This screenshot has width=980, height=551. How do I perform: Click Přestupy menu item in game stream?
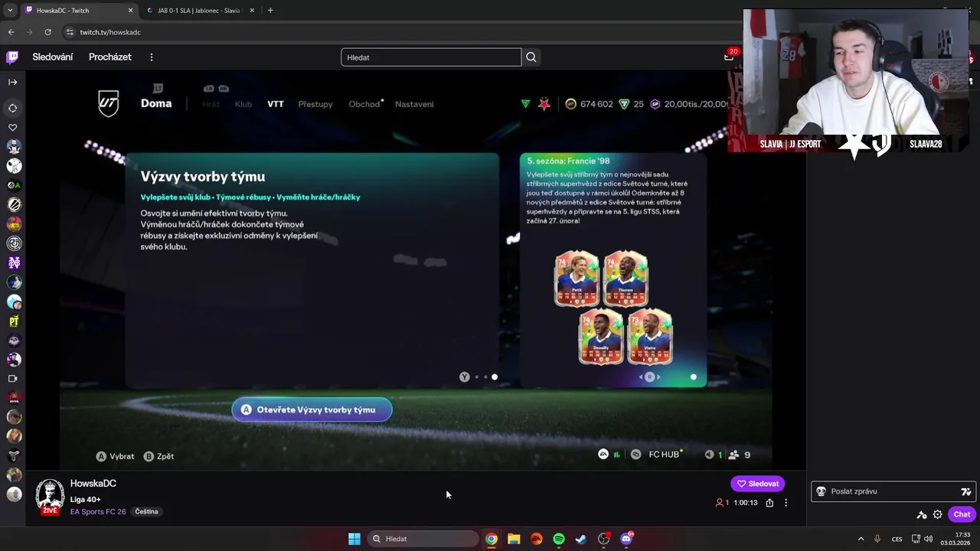click(x=315, y=104)
